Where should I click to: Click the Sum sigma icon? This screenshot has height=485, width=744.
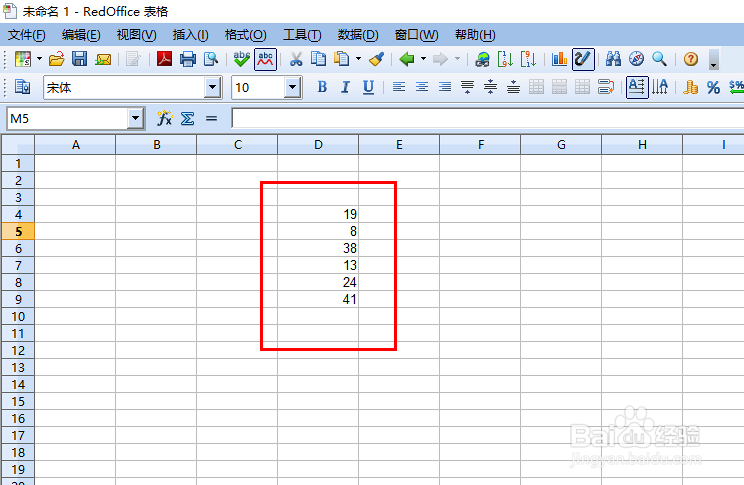click(187, 118)
